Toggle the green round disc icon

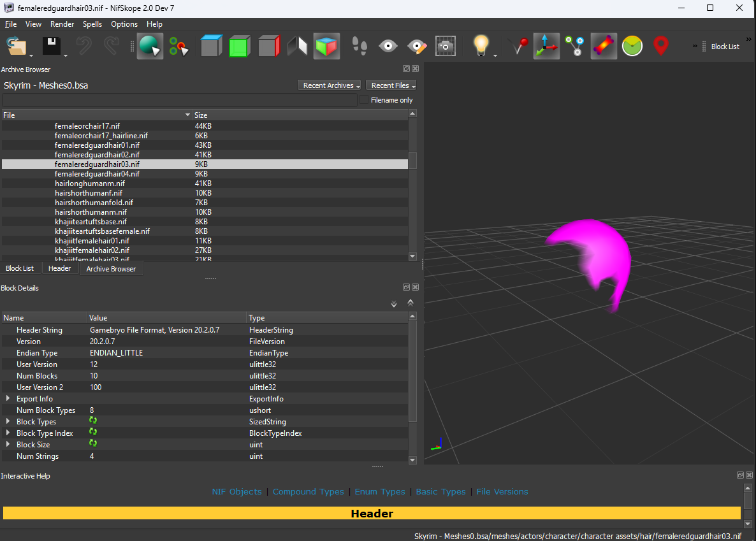pos(632,47)
